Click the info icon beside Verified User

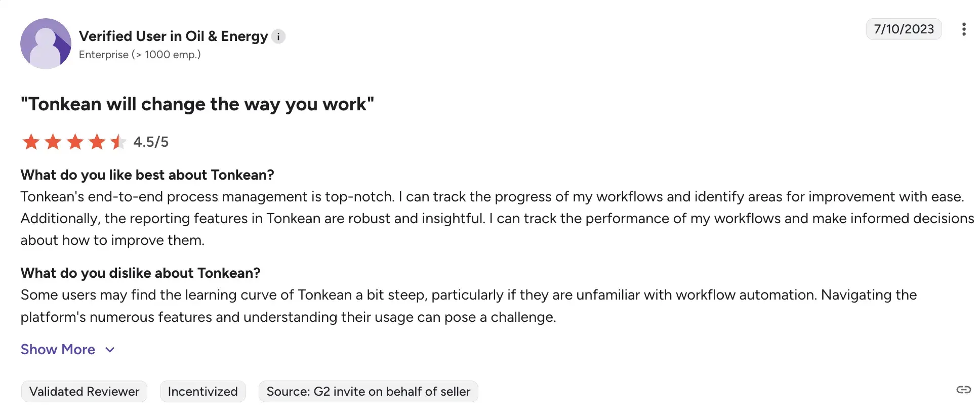[278, 36]
